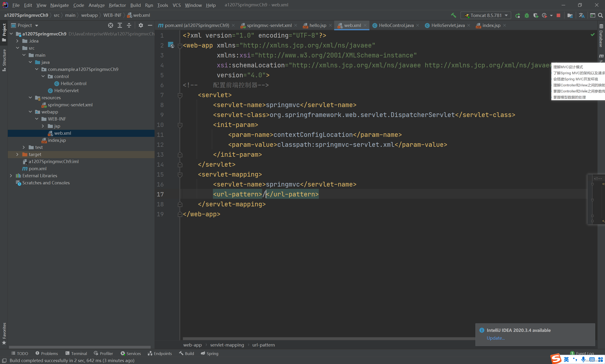Open Project Structure dialog icon
Screen dimensions: 605x364
coord(570,15)
